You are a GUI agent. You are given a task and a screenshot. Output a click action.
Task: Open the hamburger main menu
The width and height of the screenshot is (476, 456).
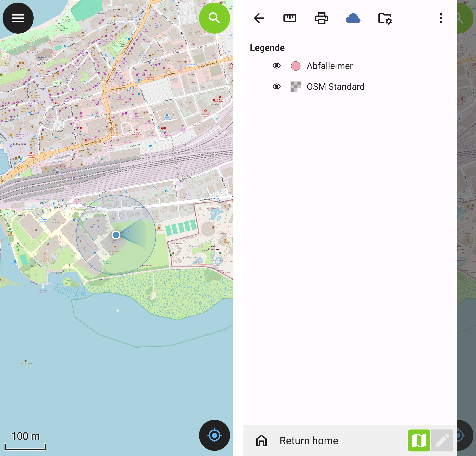point(18,18)
